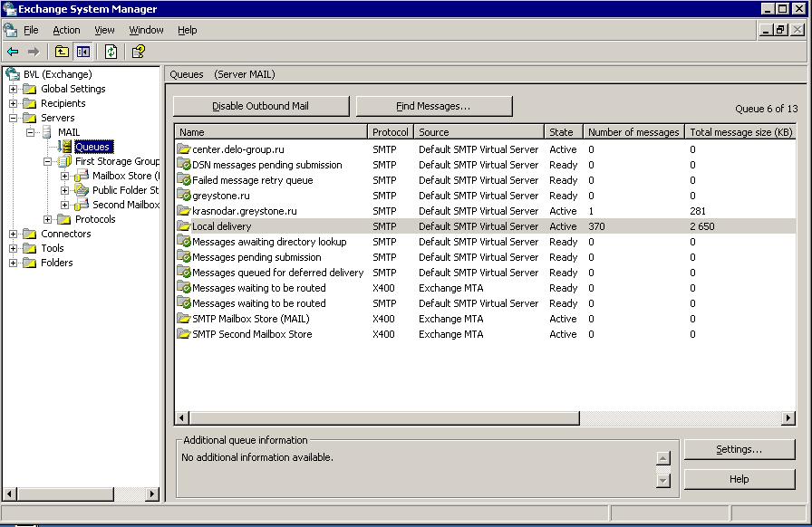Click the Up one level folder icon
The width and height of the screenshot is (812, 527).
click(x=62, y=52)
